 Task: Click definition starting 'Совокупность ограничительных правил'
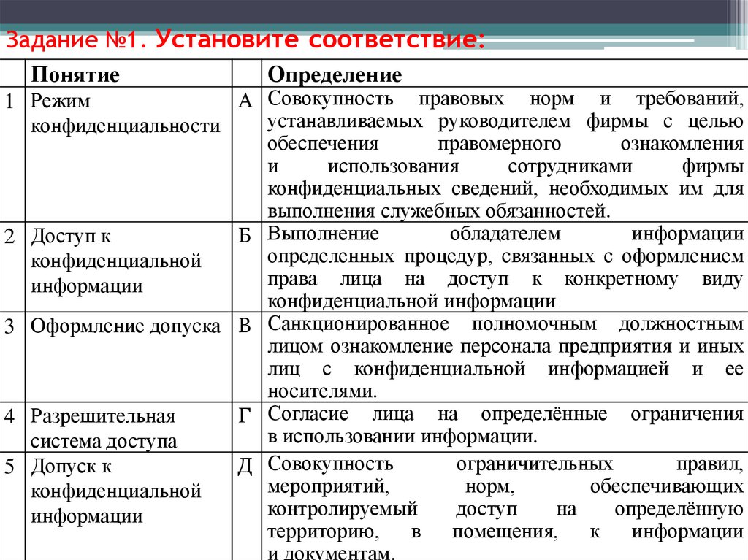[x=505, y=507]
